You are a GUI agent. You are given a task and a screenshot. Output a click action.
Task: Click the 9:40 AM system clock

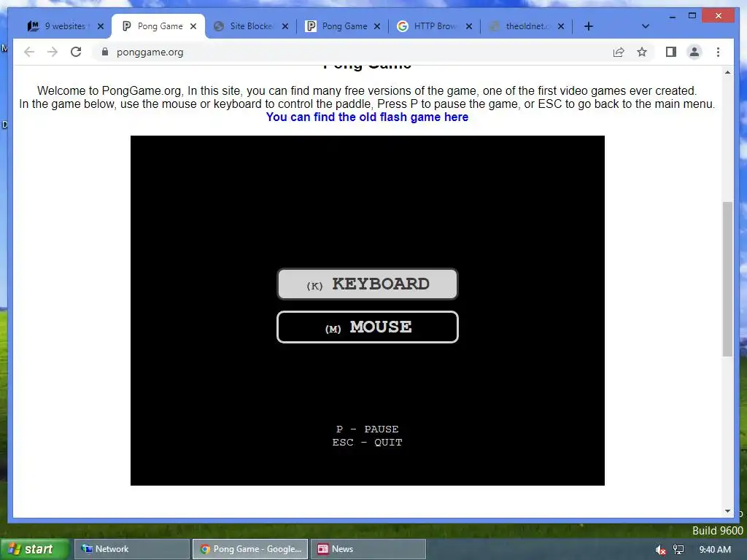pyautogui.click(x=715, y=550)
